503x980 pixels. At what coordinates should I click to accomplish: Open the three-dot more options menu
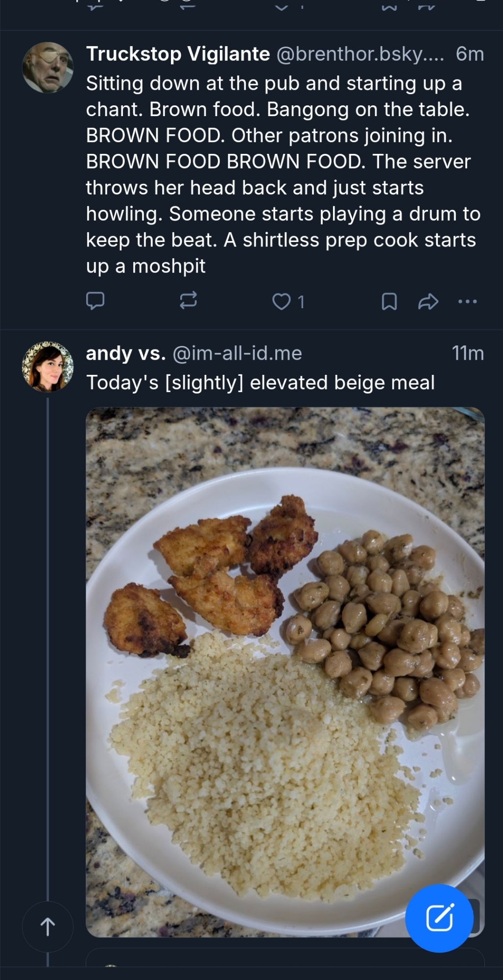pyautogui.click(x=467, y=301)
